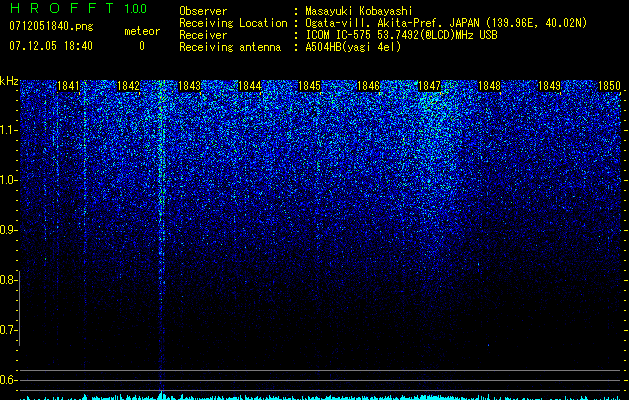Click the 1848 time marker

(489, 86)
